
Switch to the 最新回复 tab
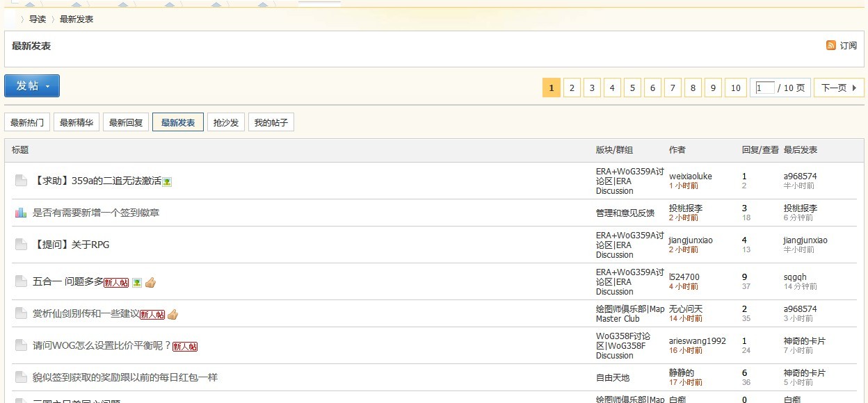point(126,123)
